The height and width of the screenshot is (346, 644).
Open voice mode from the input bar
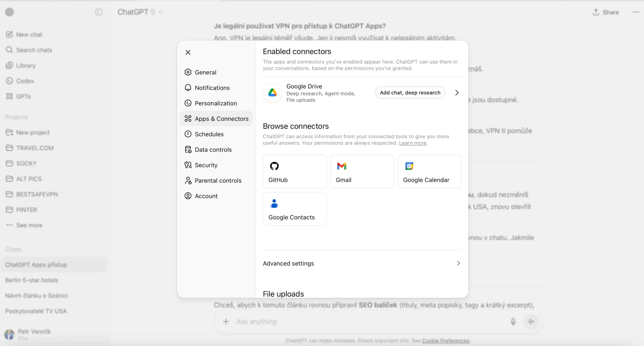(x=531, y=322)
